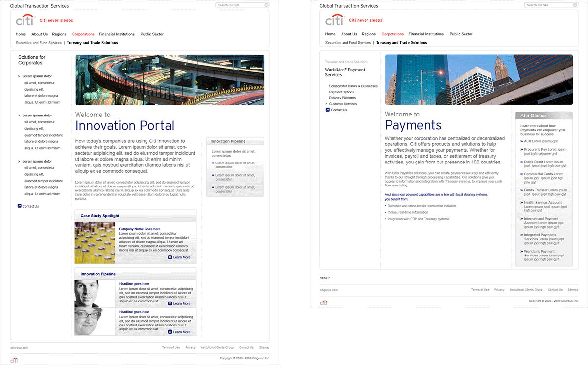This screenshot has width=588, height=372.
Task: Open Contact Us in Payments page footer
Action: pos(555,290)
